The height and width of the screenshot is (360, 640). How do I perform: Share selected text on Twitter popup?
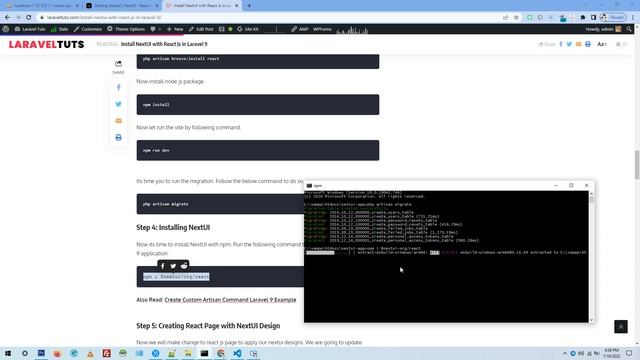pos(173,266)
